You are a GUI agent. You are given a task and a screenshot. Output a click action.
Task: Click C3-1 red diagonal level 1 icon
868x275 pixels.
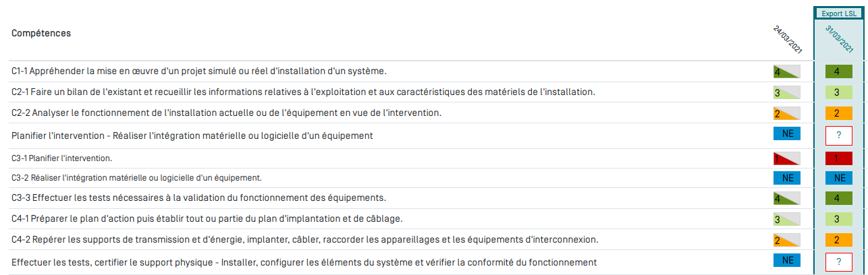coord(786,158)
